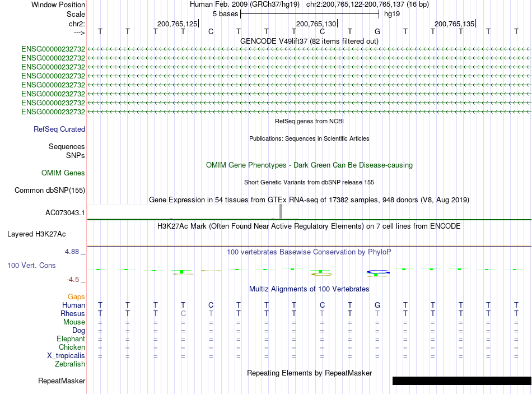Click the orange Gaps row label
The width and height of the screenshot is (532, 394).
[x=76, y=297]
